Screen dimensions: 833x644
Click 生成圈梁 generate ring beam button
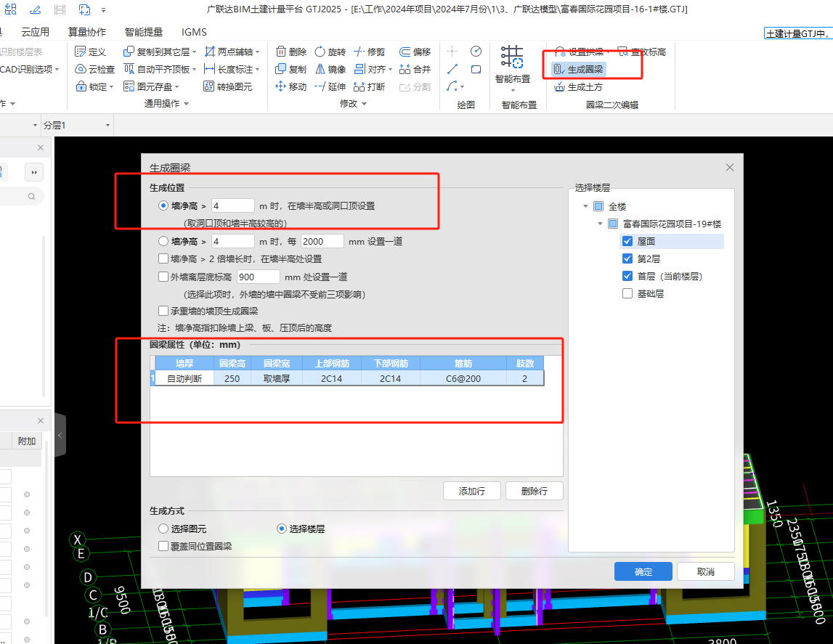point(579,69)
